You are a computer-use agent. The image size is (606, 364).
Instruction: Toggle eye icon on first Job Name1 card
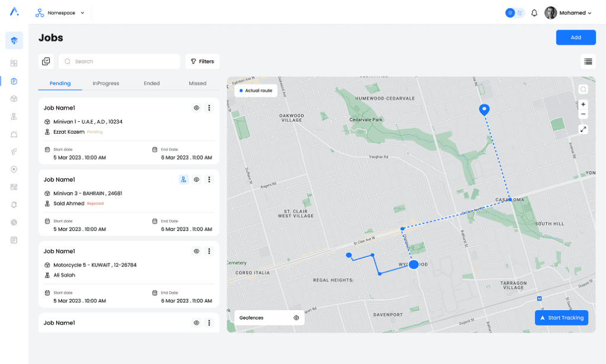tap(196, 108)
